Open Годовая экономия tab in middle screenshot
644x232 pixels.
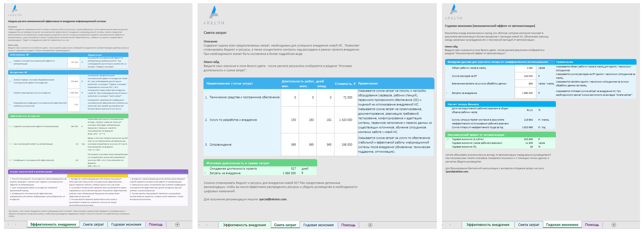click(x=319, y=225)
